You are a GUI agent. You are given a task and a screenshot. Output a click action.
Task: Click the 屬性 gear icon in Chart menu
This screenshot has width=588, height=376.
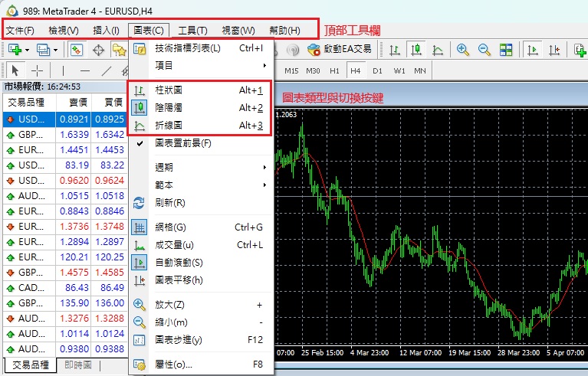tap(139, 365)
